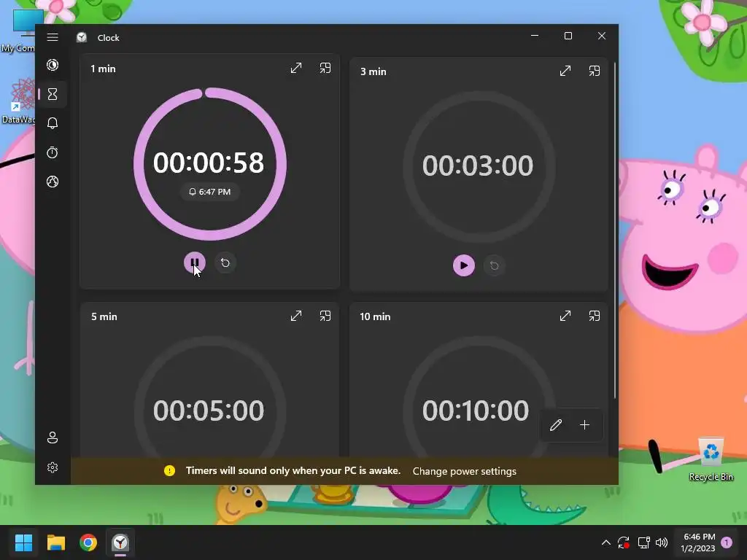Open the notification count badge
Image resolution: width=747 pixels, height=560 pixels.
(727, 542)
